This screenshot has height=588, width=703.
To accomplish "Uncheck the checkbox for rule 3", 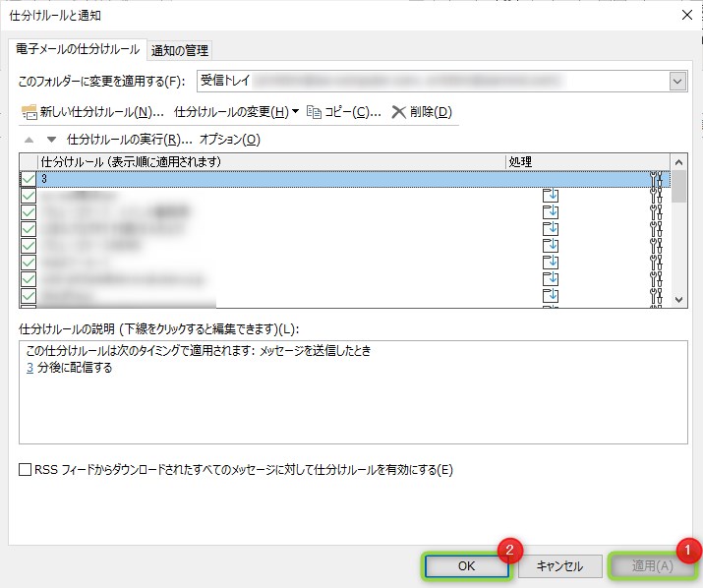I will pos(28,179).
